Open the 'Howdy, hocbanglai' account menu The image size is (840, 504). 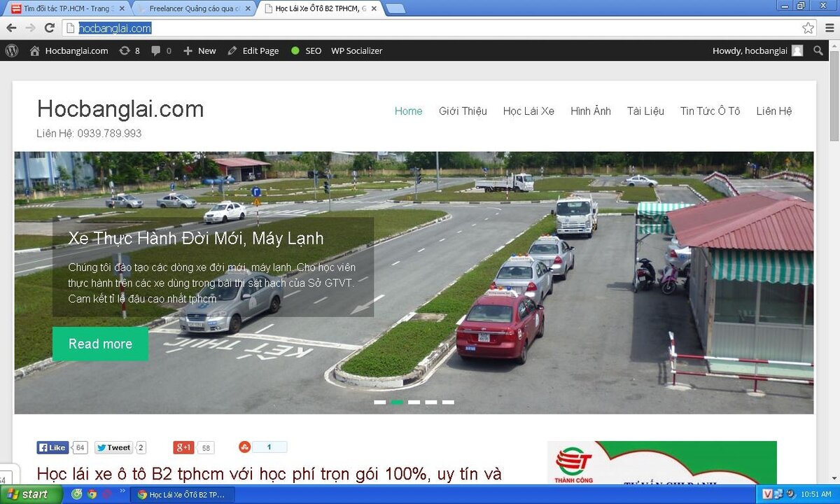pyautogui.click(x=757, y=50)
